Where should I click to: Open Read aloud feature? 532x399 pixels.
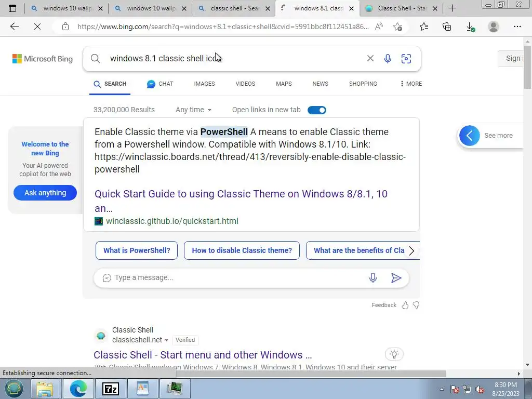(379, 26)
